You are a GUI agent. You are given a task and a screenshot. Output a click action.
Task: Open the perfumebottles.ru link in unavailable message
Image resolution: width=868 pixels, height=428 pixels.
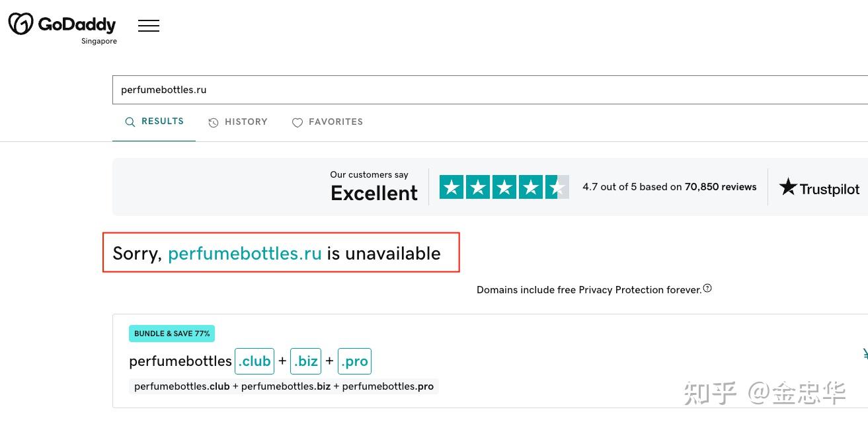245,253
